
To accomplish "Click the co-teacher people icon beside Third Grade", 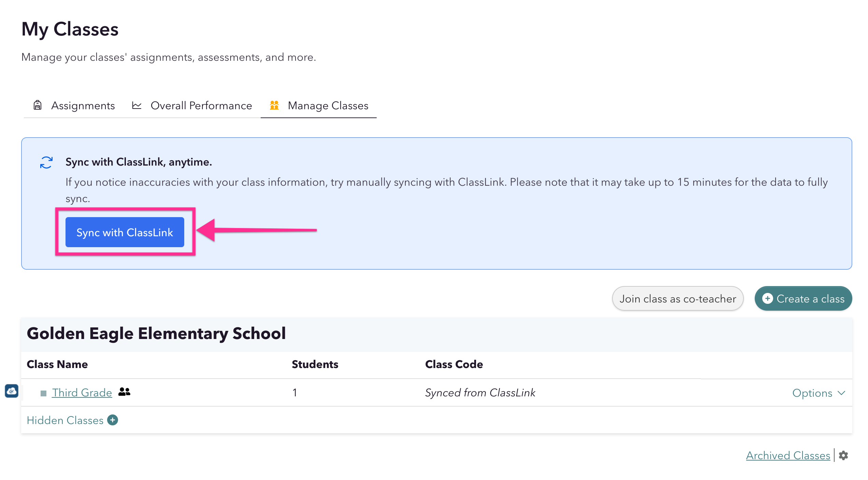I will tap(124, 392).
